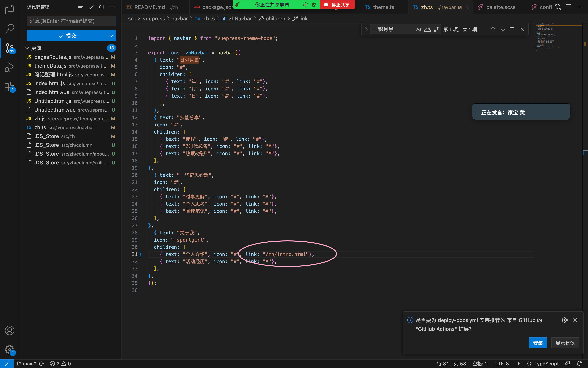This screenshot has height=368, width=588.
Task: Open the commit button dropdown arrow
Action: click(111, 36)
